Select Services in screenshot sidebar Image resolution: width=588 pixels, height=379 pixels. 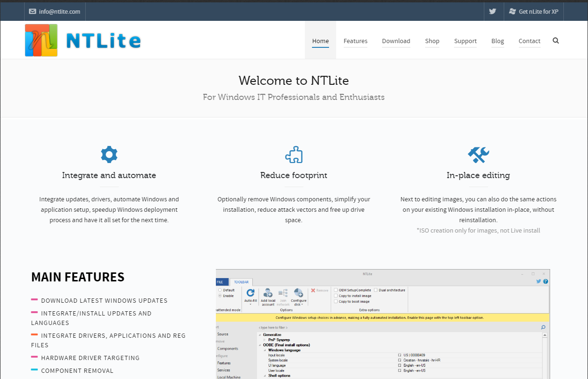point(223,370)
